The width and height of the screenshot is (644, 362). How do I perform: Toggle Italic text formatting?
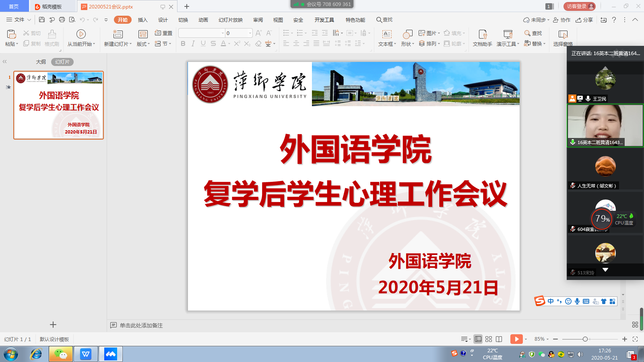pos(193,43)
